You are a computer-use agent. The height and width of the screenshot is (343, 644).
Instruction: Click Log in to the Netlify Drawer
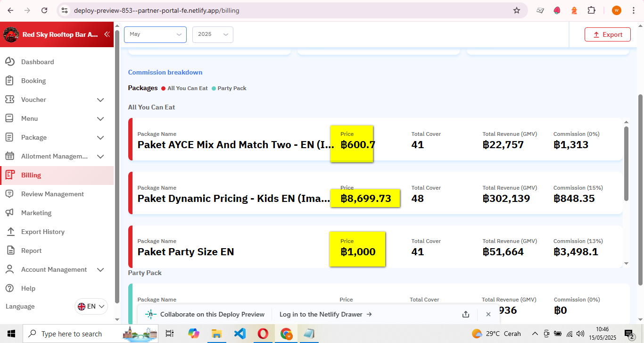325,314
